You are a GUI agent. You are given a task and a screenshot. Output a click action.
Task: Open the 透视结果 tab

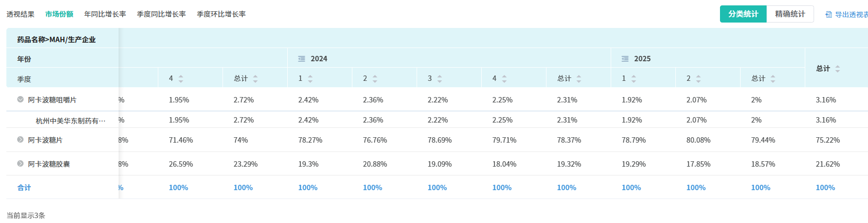pos(21,14)
